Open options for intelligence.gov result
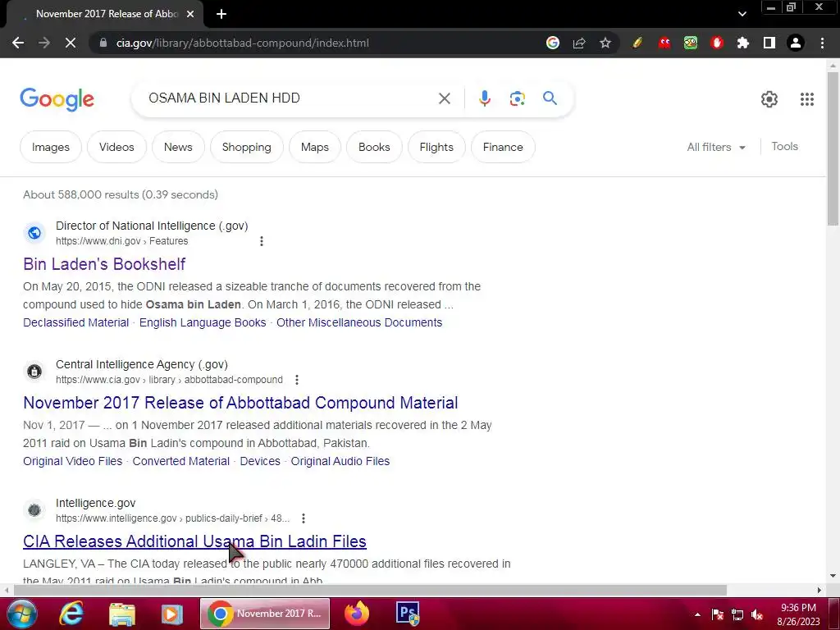Image resolution: width=840 pixels, height=630 pixels. pyautogui.click(x=304, y=518)
